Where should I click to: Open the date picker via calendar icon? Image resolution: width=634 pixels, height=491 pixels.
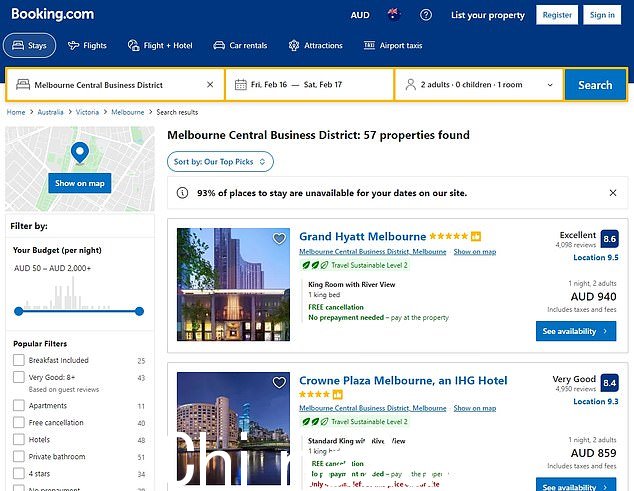[241, 85]
